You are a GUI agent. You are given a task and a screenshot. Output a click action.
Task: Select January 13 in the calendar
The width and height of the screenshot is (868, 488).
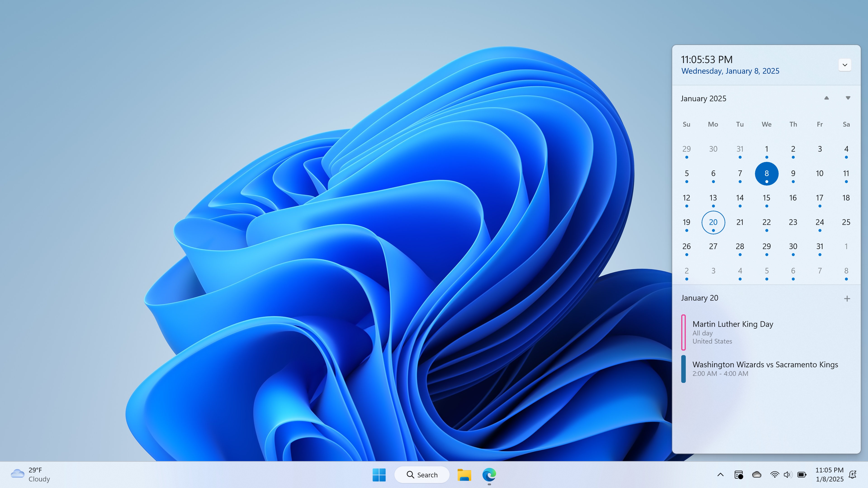pyautogui.click(x=713, y=198)
